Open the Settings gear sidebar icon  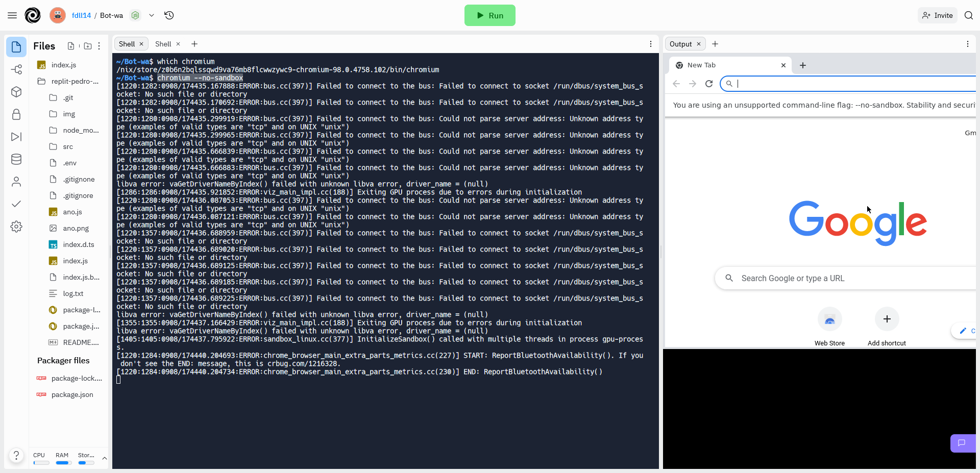pyautogui.click(x=16, y=227)
